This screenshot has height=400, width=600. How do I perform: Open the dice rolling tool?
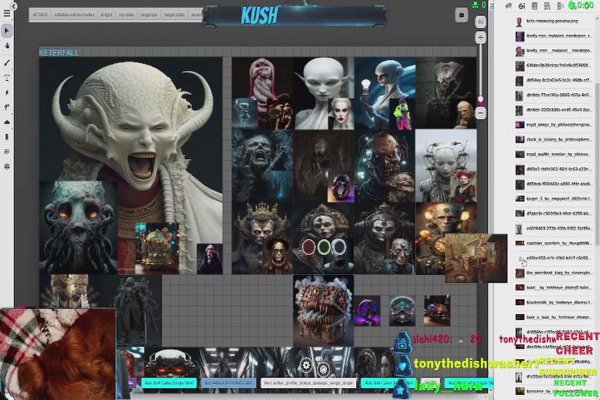(7, 167)
